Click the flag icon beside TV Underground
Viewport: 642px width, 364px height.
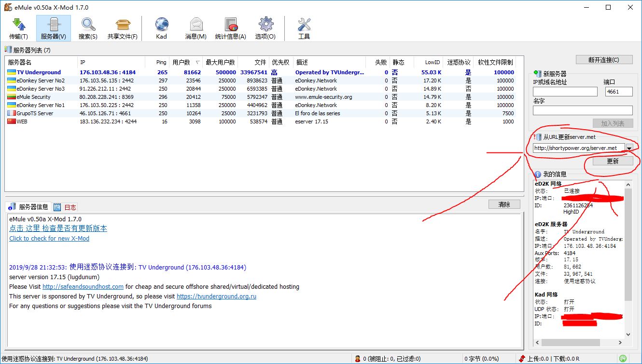pyautogui.click(x=12, y=72)
